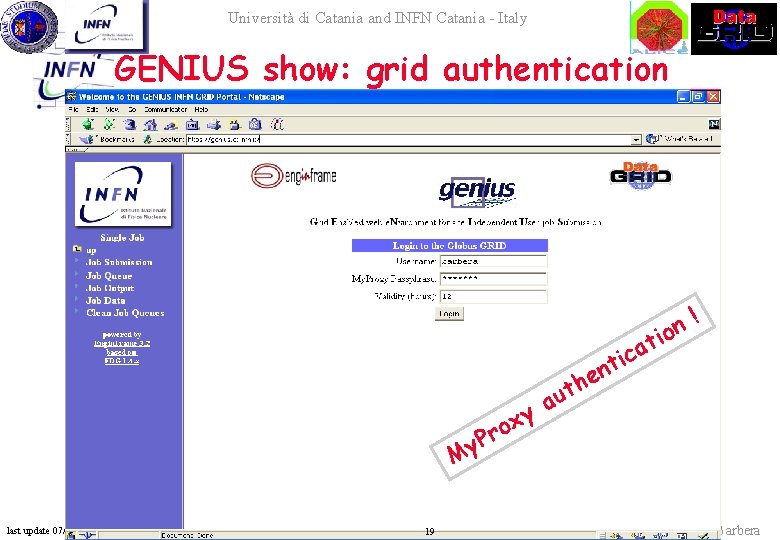Click the Login button
The width and height of the screenshot is (780, 540).
[x=449, y=314]
